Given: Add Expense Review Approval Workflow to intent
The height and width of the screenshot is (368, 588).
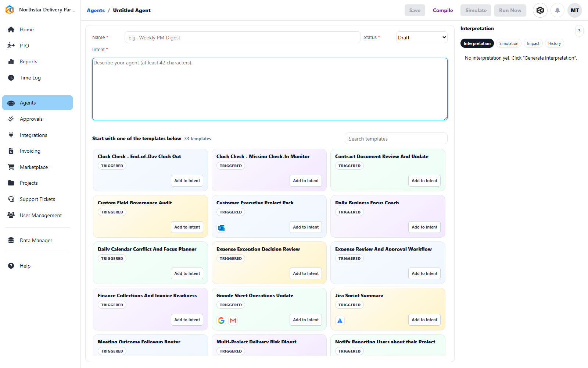Looking at the screenshot, I should (424, 273).
